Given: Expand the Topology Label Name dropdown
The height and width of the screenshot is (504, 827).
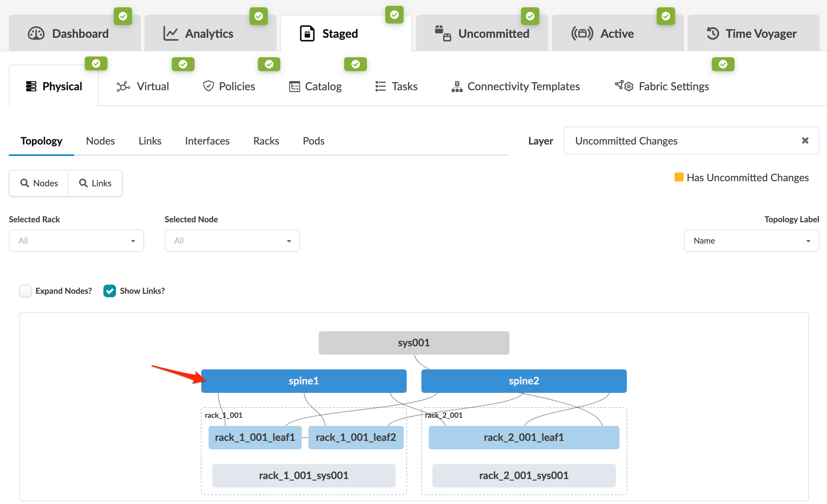Looking at the screenshot, I should [751, 241].
